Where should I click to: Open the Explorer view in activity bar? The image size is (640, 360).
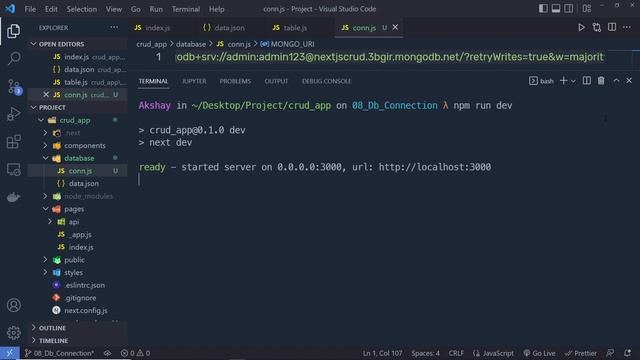13,31
